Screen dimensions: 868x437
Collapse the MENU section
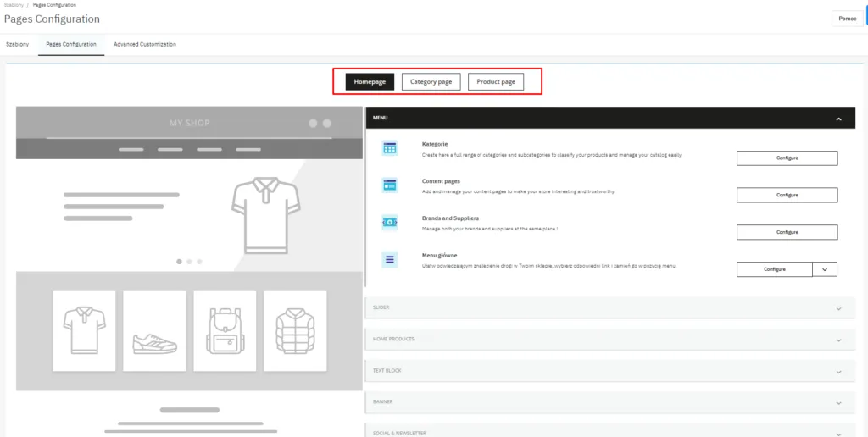(838, 119)
